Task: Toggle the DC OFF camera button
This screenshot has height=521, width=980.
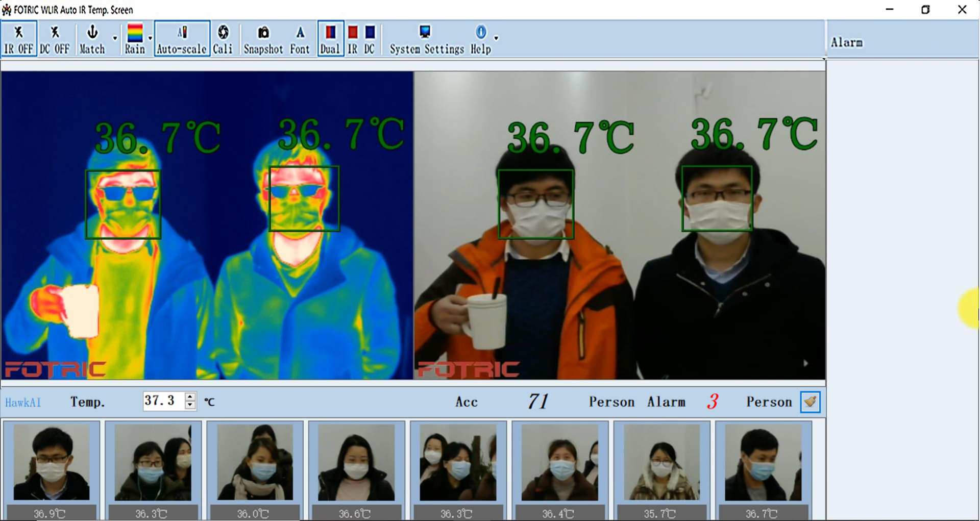Action: 55,39
